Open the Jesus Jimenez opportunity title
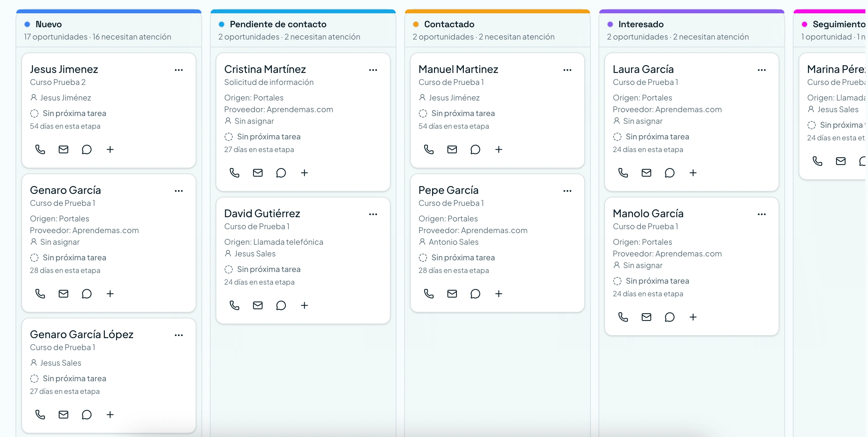The height and width of the screenshot is (437, 868). [x=64, y=69]
